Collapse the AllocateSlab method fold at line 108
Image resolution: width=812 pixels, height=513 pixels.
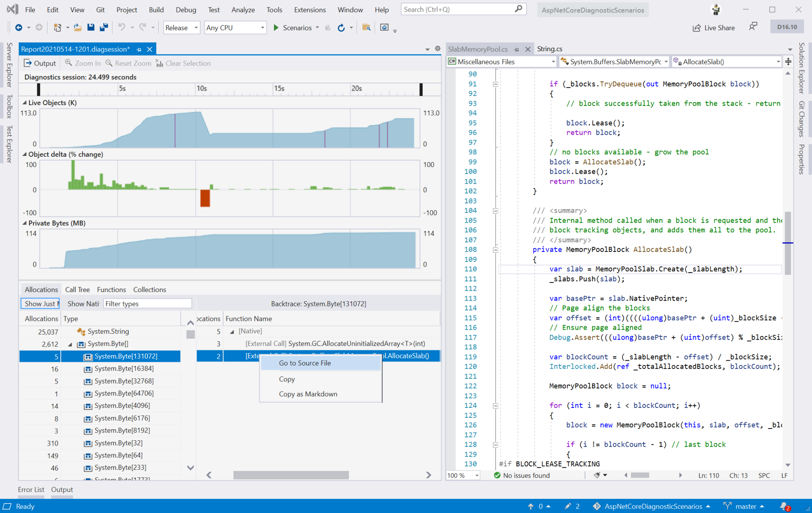click(x=495, y=250)
